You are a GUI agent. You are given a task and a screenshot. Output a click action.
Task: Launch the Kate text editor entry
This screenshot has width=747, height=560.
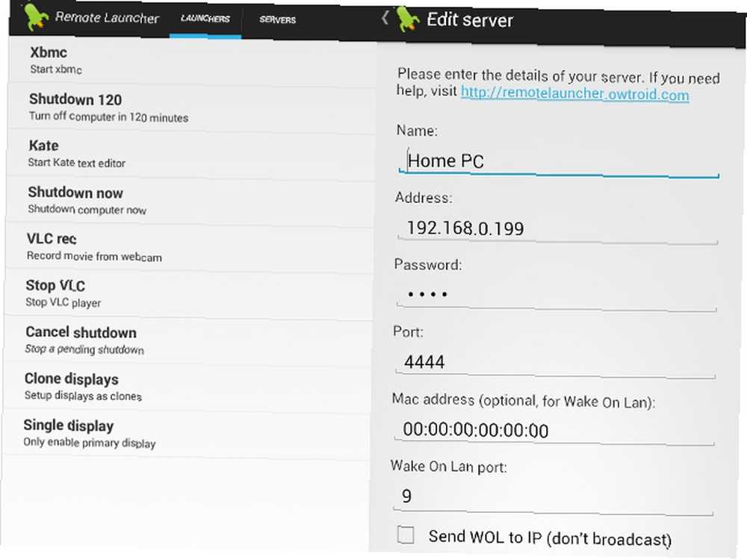[191, 154]
